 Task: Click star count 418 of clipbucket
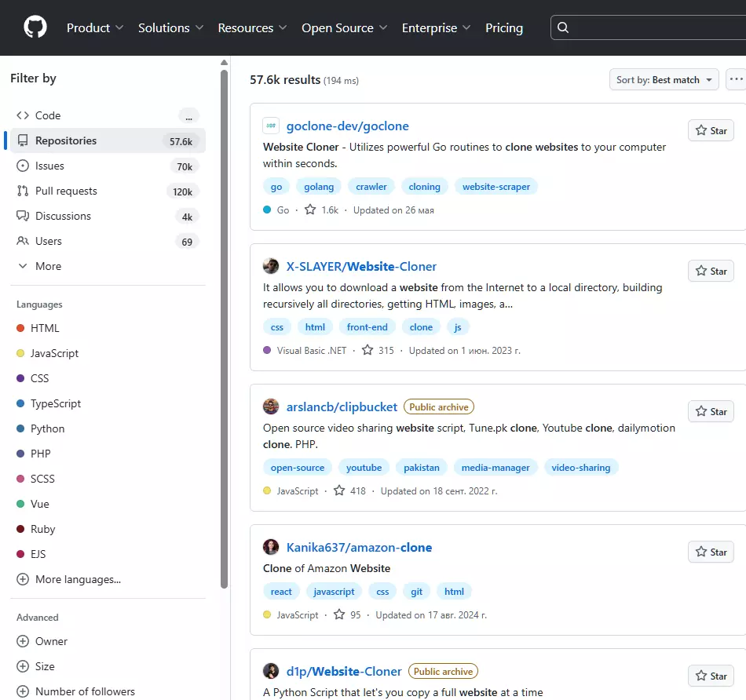pyautogui.click(x=349, y=491)
